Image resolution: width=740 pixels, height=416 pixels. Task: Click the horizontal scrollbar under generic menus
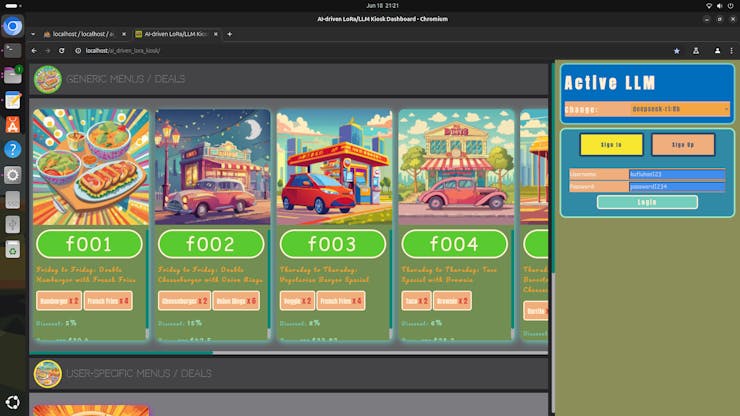tap(120, 353)
